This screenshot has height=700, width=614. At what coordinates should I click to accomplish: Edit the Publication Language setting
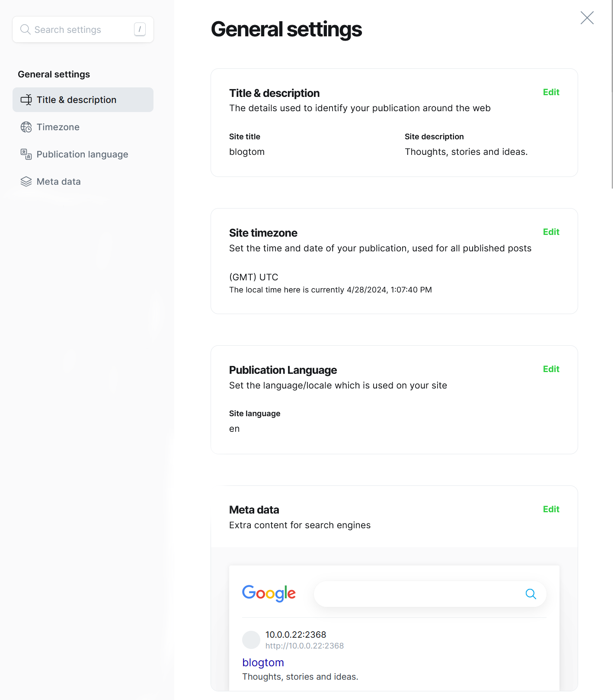tap(551, 369)
